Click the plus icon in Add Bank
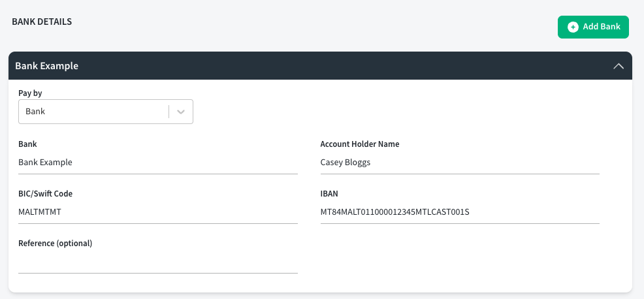The image size is (644, 299). coord(573,27)
